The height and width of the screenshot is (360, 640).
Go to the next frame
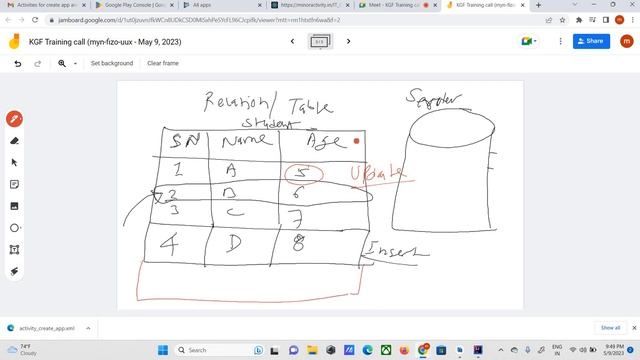point(348,41)
